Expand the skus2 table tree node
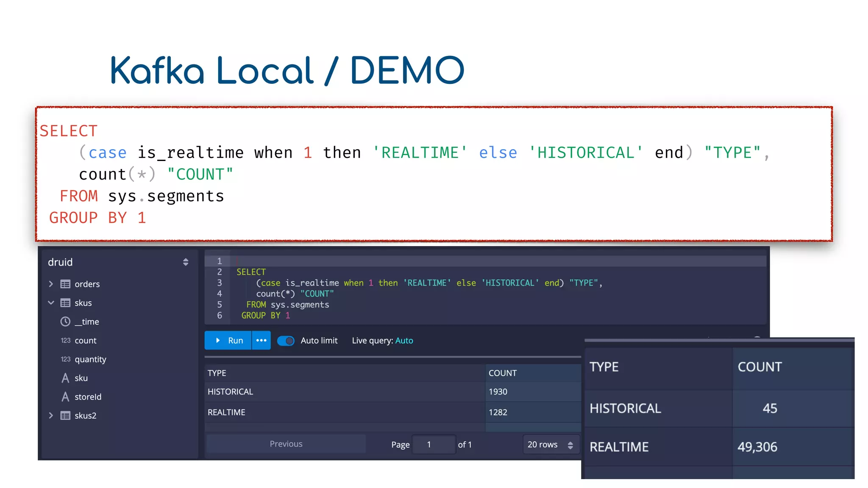This screenshot has height=488, width=868. coord(51,415)
